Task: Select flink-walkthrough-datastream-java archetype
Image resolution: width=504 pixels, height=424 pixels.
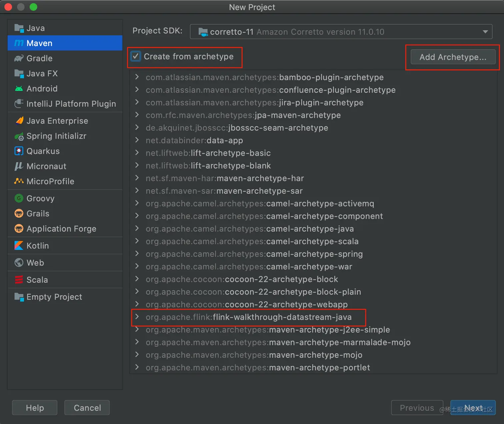Action: click(313, 317)
